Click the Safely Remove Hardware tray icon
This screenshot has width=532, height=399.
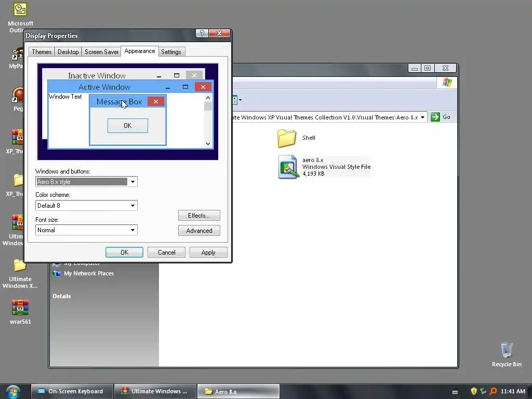(x=484, y=391)
